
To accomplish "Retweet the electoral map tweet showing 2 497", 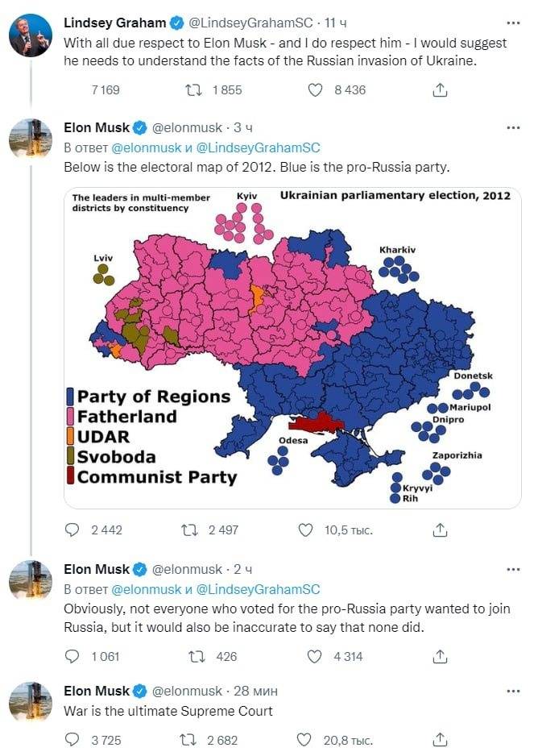I will (x=188, y=530).
